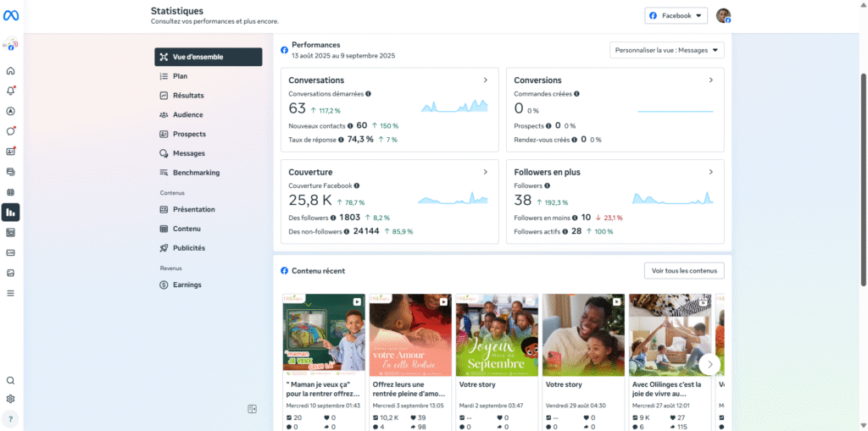Viewport: 868px width, 431px height.
Task: Open the Home icon in left rail
Action: point(11,71)
